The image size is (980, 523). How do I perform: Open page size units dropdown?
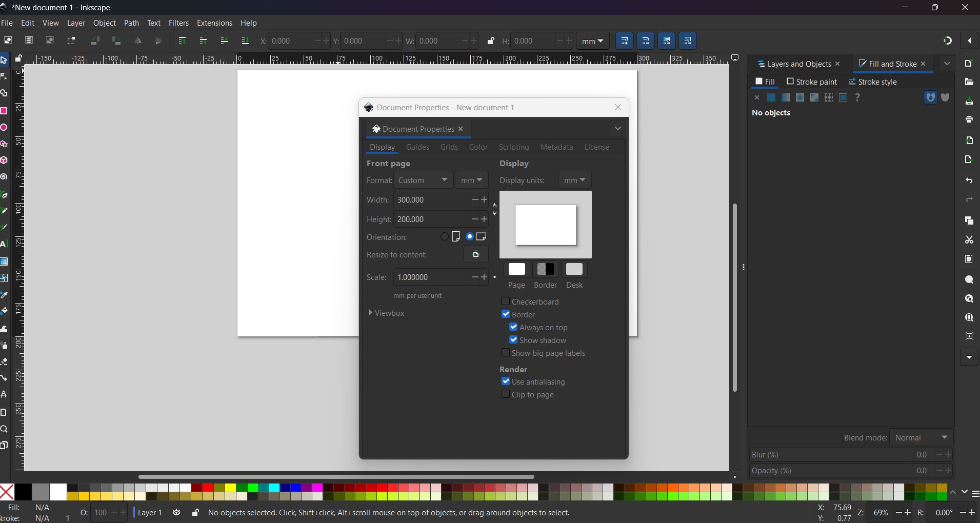coord(472,180)
